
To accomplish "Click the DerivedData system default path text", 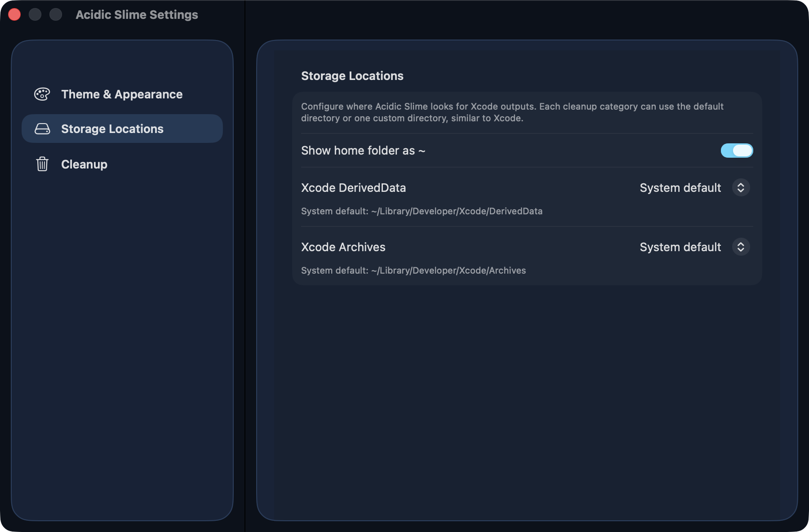I will pos(422,211).
